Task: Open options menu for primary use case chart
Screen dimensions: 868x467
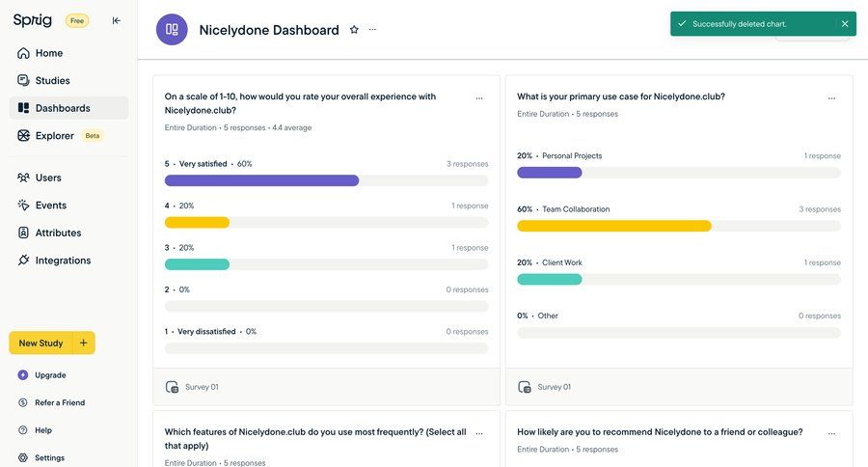Action: (831, 97)
